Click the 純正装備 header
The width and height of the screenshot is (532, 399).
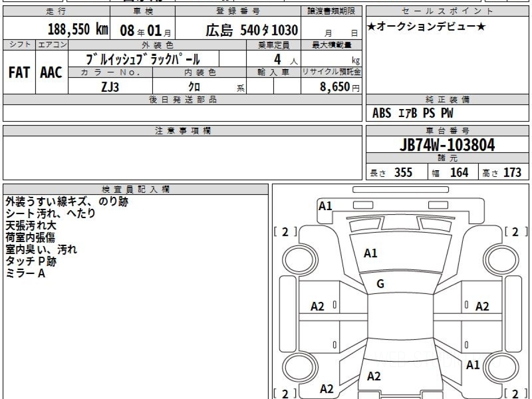point(447,100)
